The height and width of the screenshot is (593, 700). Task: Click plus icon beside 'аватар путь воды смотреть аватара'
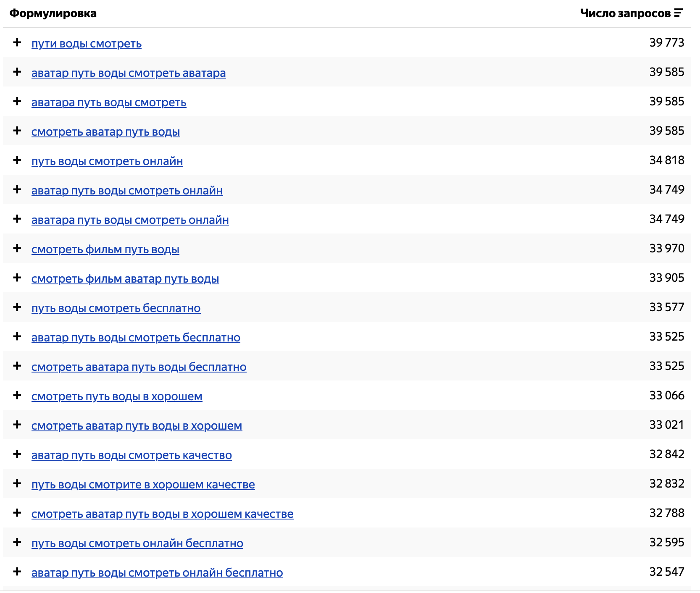pyautogui.click(x=17, y=72)
